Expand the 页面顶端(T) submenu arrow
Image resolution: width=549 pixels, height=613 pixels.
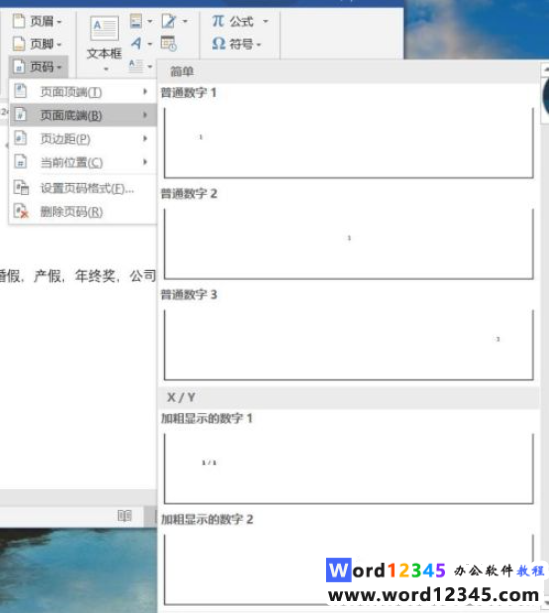coord(145,91)
